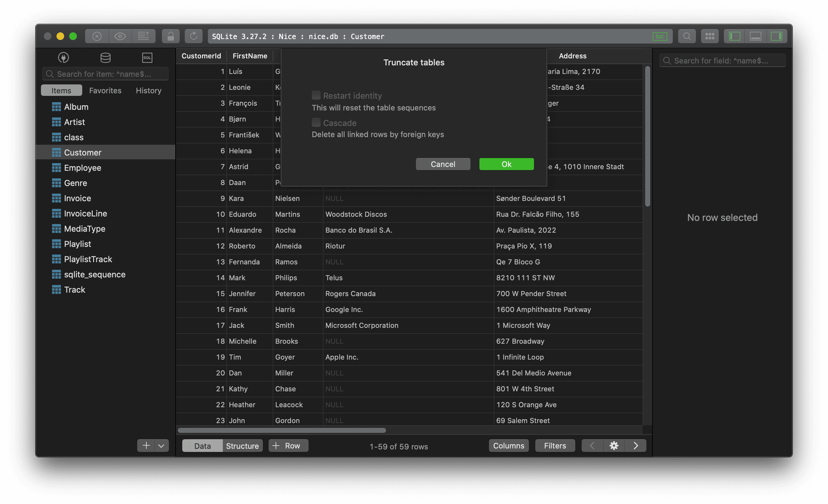Click the refresh icon in toolbar
This screenshot has width=828, height=504.
194,36
